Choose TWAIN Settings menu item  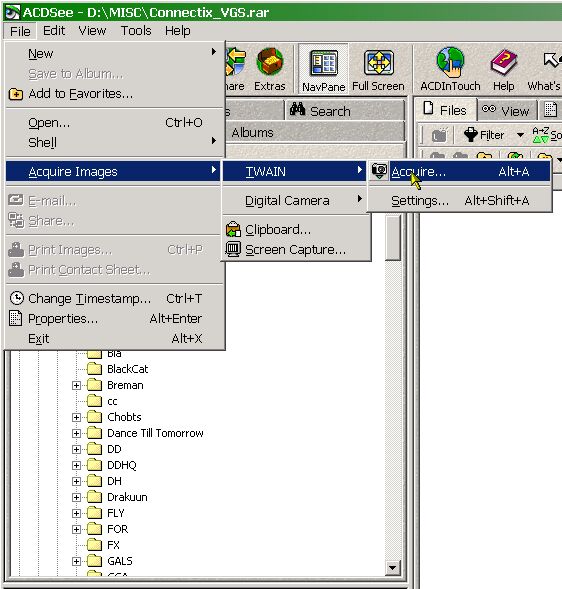459,201
